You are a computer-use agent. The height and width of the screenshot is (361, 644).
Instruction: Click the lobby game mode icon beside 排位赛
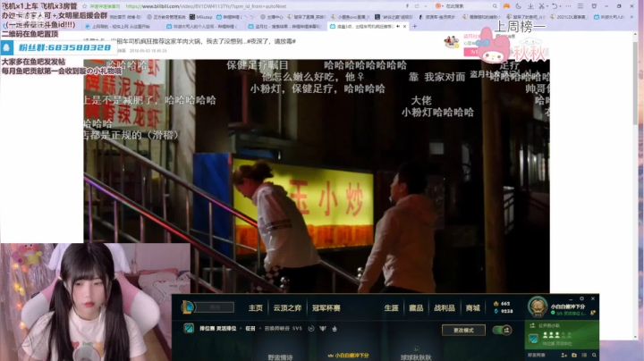coord(189,328)
